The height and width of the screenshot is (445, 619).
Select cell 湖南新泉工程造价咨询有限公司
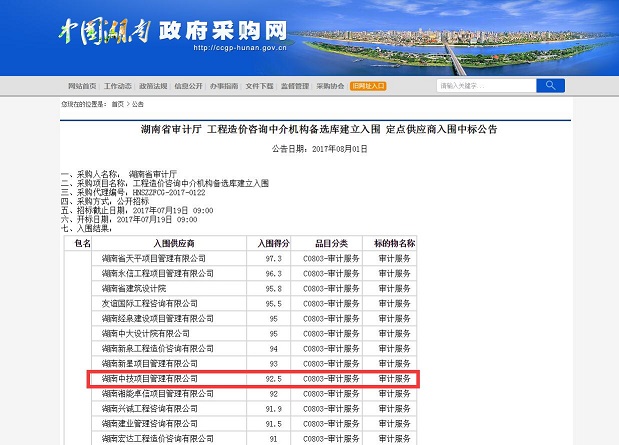point(158,349)
